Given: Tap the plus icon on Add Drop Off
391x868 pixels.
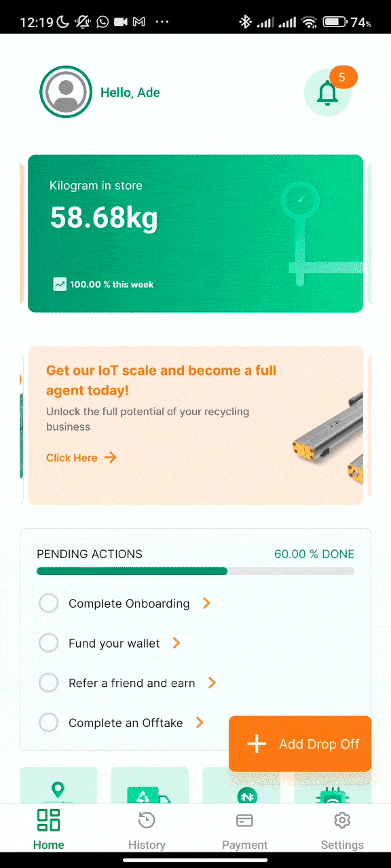Looking at the screenshot, I should point(257,744).
